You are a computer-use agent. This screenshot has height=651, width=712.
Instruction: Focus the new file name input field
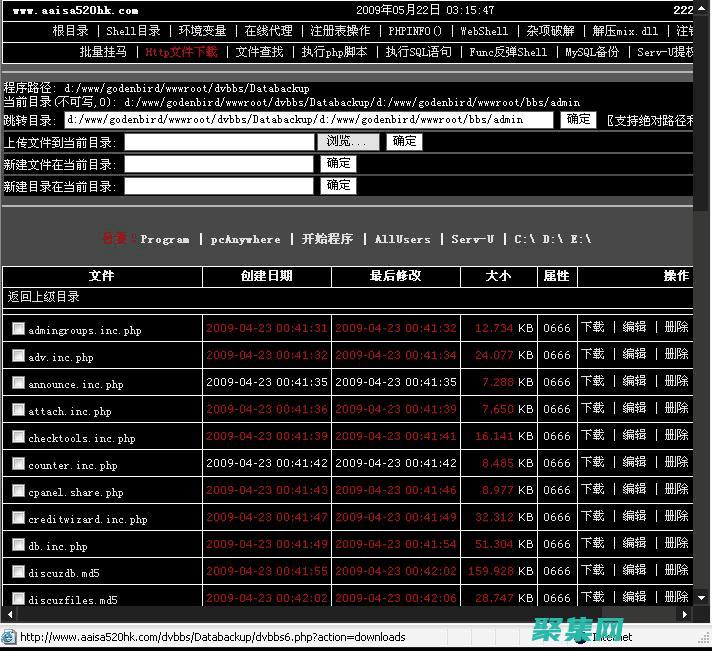point(219,164)
